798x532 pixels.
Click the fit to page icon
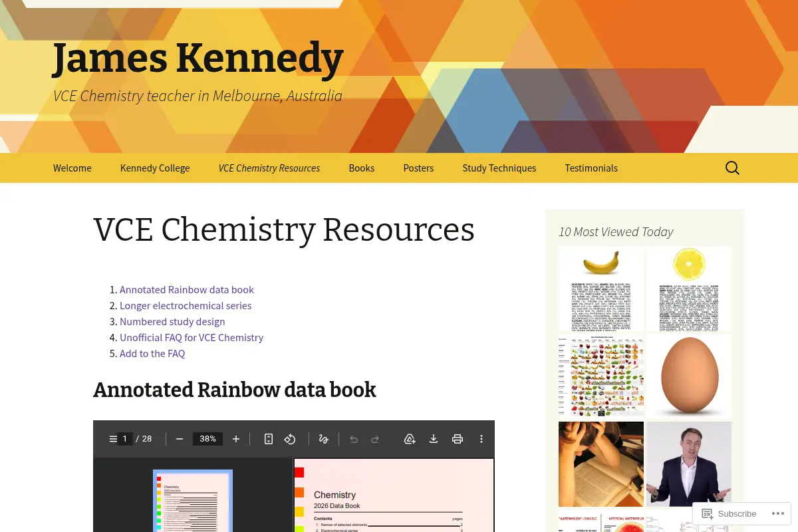pos(269,439)
